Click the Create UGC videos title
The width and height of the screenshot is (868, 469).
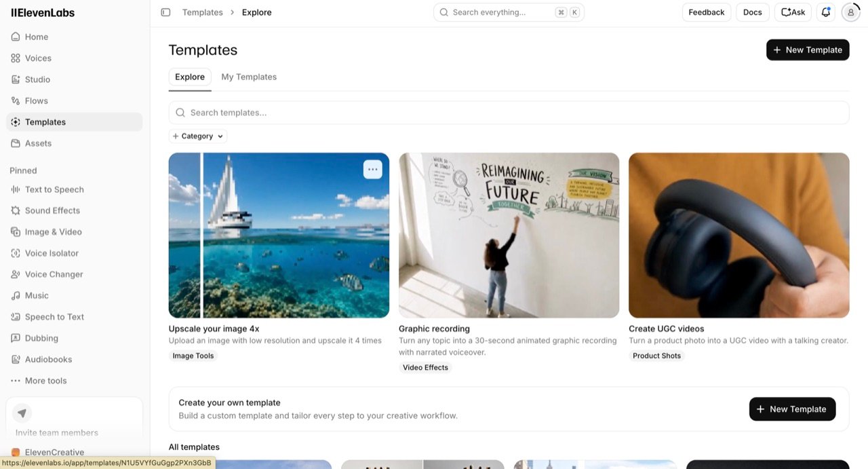point(667,329)
